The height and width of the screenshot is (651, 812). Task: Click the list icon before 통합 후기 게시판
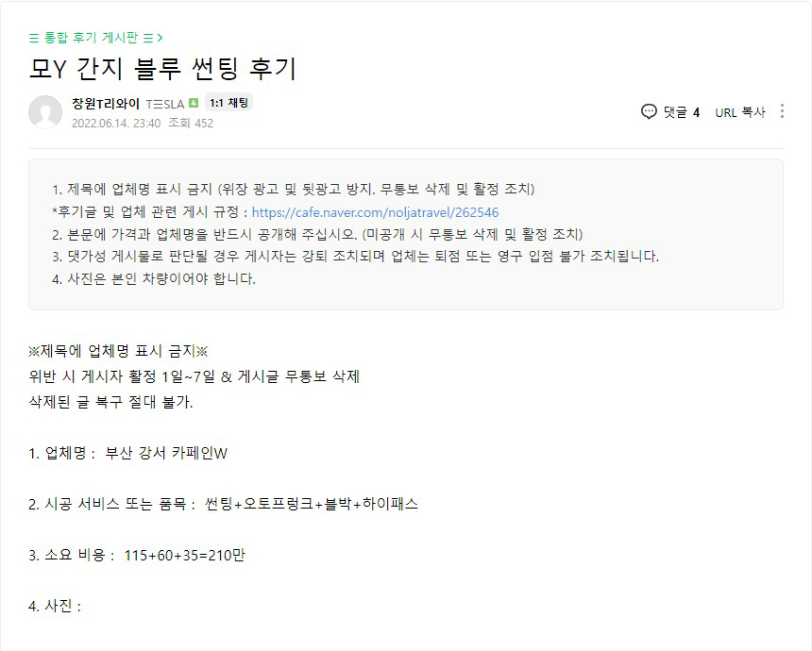point(34,38)
